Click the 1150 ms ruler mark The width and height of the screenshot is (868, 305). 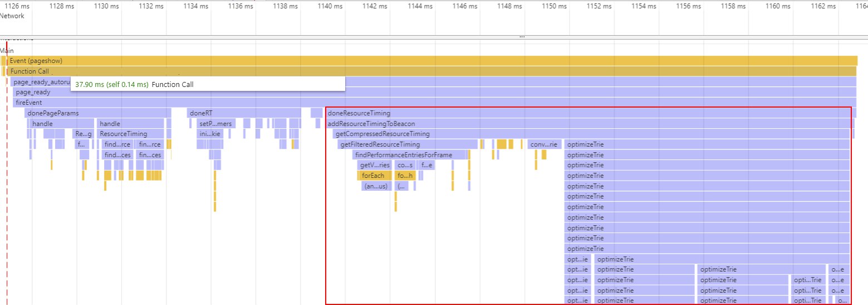(x=554, y=6)
